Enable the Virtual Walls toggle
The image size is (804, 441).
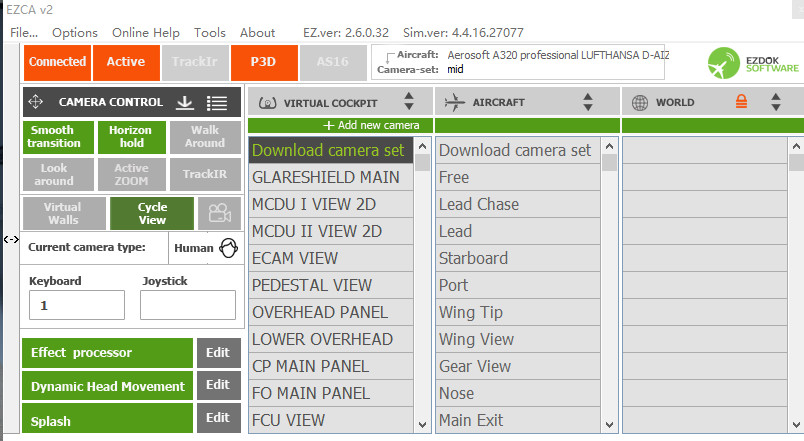pyautogui.click(x=63, y=213)
